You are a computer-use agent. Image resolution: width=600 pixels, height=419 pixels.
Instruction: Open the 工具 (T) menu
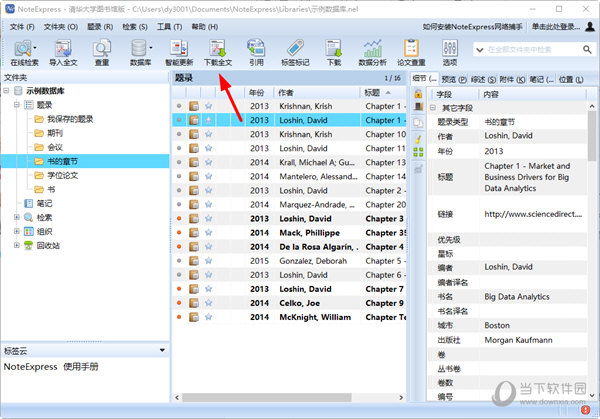[169, 27]
